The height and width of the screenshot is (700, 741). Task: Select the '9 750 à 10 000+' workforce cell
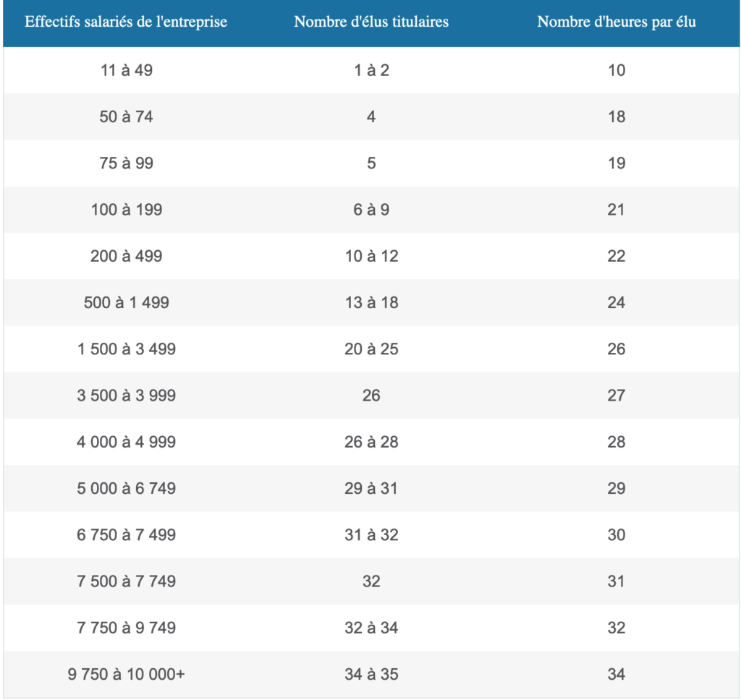point(126,675)
